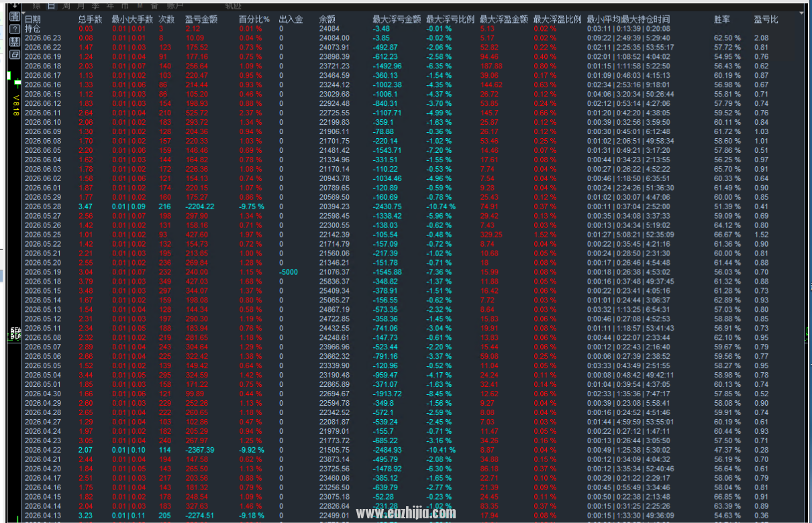Click the 47.37 % win rate cell

tap(727, 450)
